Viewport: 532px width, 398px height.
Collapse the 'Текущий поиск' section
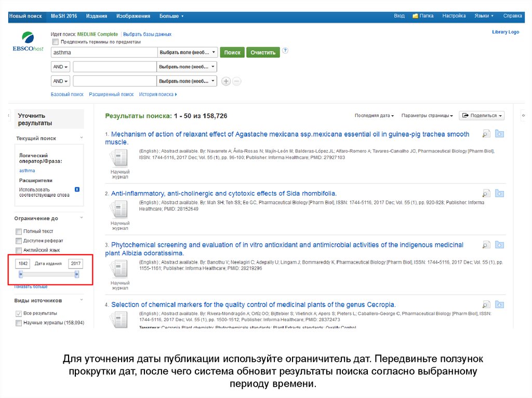click(x=82, y=138)
